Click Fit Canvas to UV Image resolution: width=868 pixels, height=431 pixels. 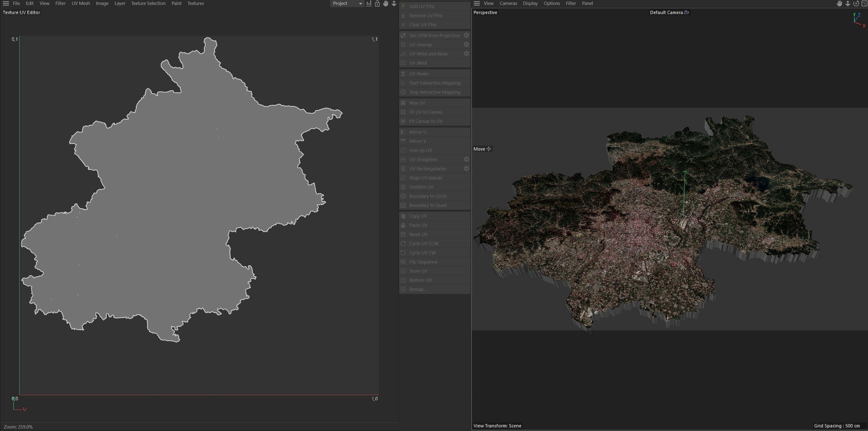[434, 121]
